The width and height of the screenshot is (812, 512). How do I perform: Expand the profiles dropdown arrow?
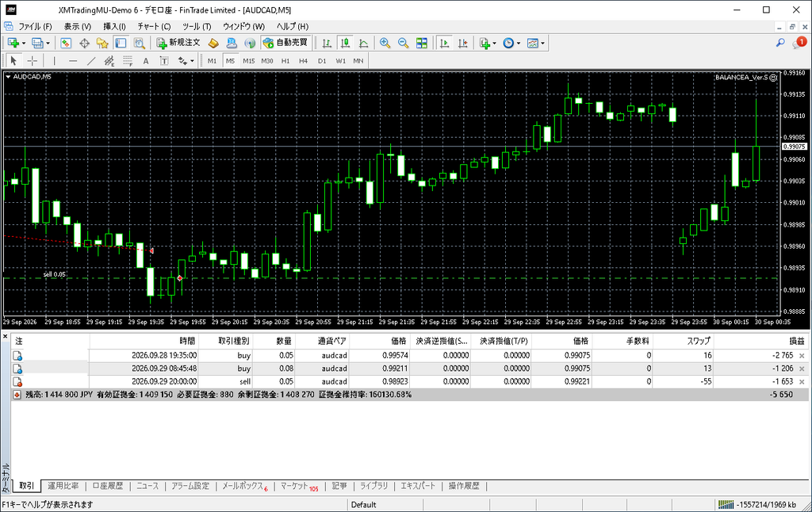coord(48,43)
